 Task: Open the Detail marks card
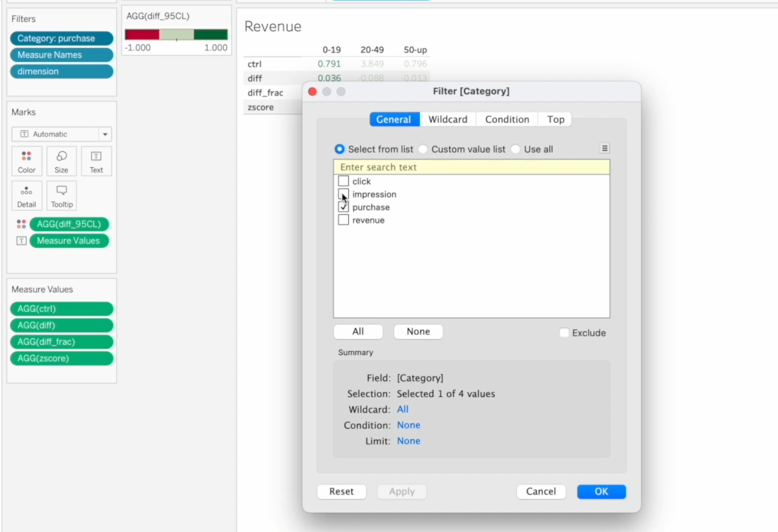point(26,195)
